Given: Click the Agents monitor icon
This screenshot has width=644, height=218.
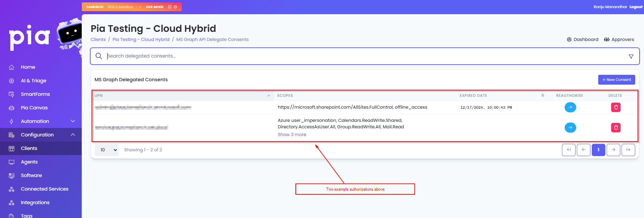Looking at the screenshot, I should coord(12,162).
